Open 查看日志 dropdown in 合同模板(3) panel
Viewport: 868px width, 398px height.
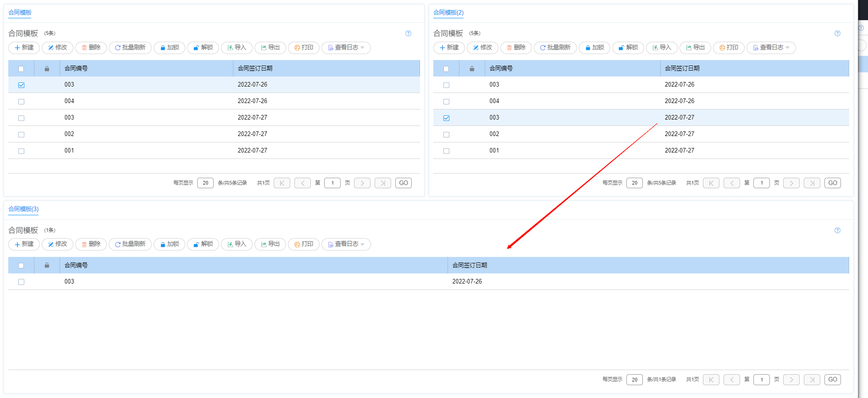click(346, 244)
